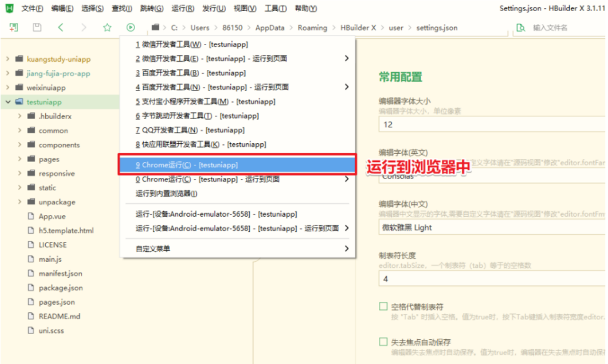This screenshot has width=608, height=364.
Task: Expand the .hbuilderx folder
Action: click(20, 116)
